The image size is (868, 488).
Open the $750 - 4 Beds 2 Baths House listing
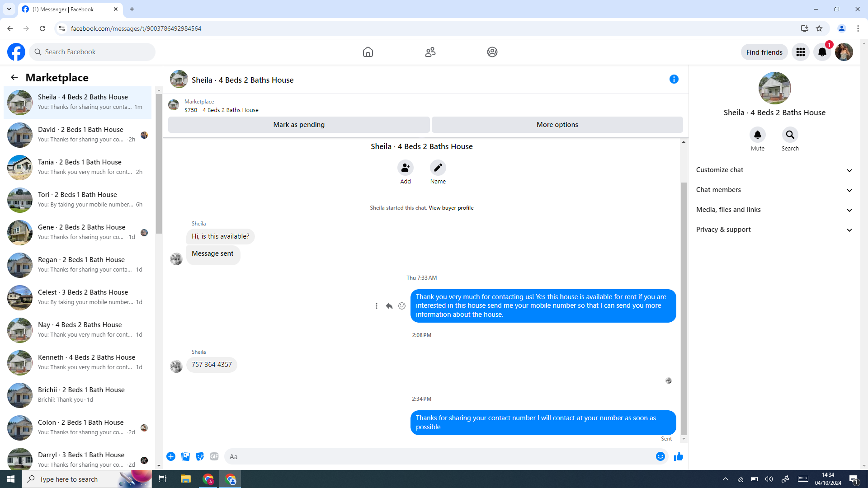[x=222, y=110]
